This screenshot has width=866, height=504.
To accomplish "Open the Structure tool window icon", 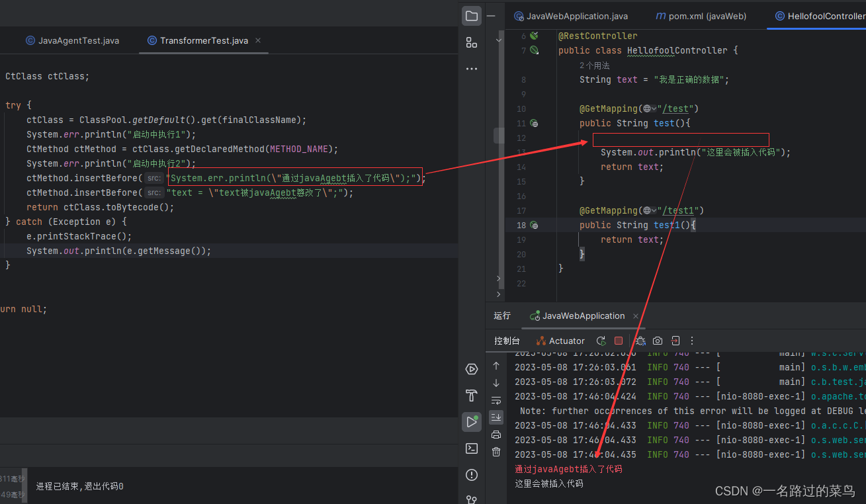I will click(472, 42).
